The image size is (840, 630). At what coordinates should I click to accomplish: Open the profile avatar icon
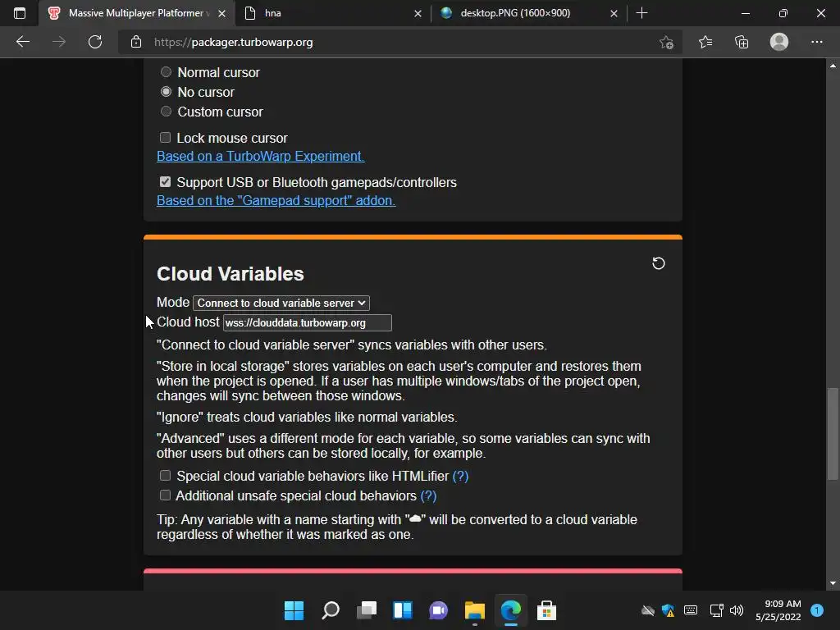[779, 42]
